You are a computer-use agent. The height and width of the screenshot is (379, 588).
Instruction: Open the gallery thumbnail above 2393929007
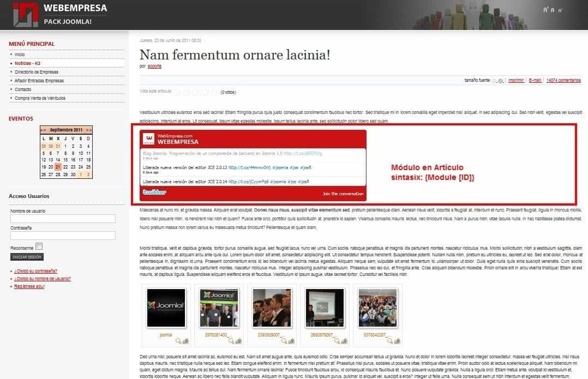272,308
